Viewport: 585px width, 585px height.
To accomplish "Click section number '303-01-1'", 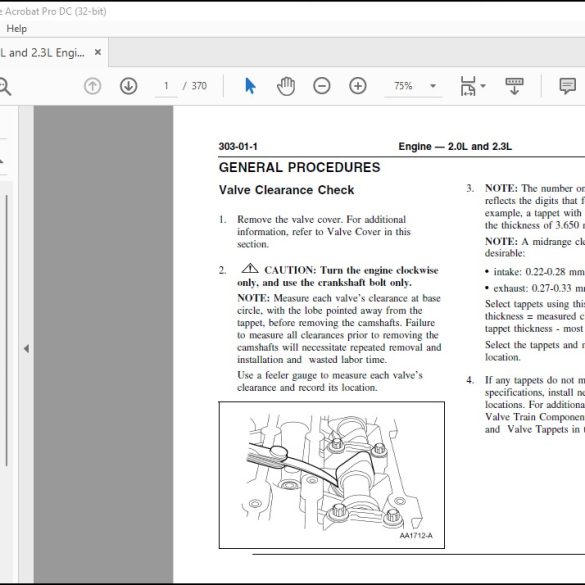I will (238, 146).
